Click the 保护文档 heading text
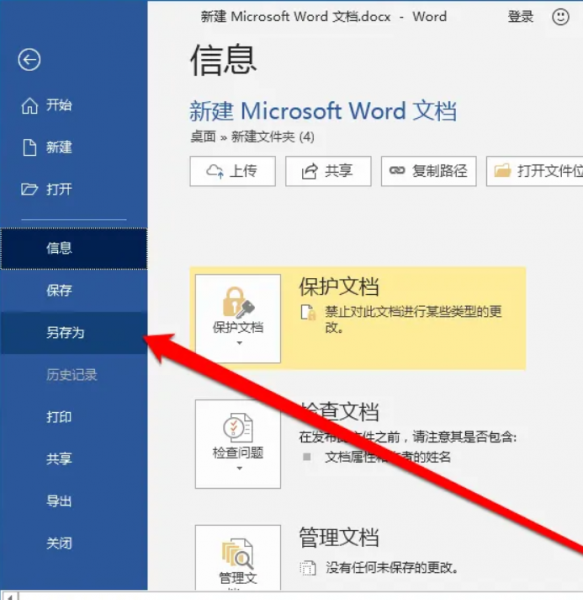This screenshot has height=600, width=583. point(339,286)
